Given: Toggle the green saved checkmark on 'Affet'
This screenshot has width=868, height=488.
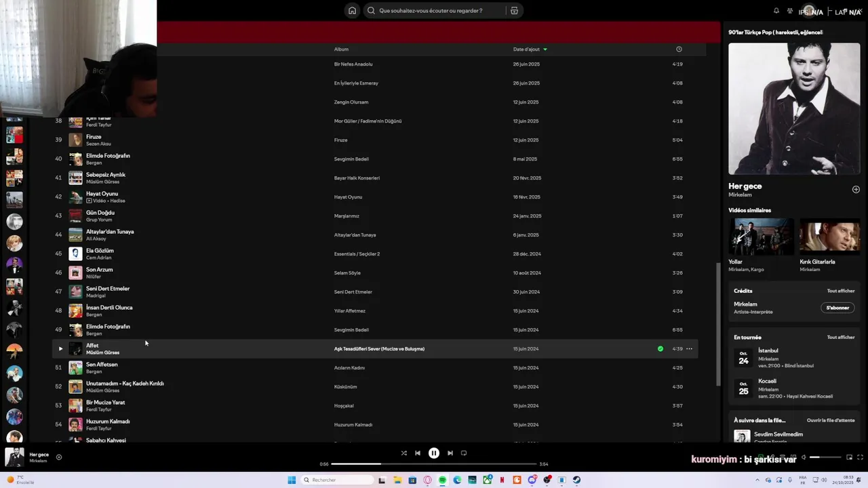Looking at the screenshot, I should point(660,349).
